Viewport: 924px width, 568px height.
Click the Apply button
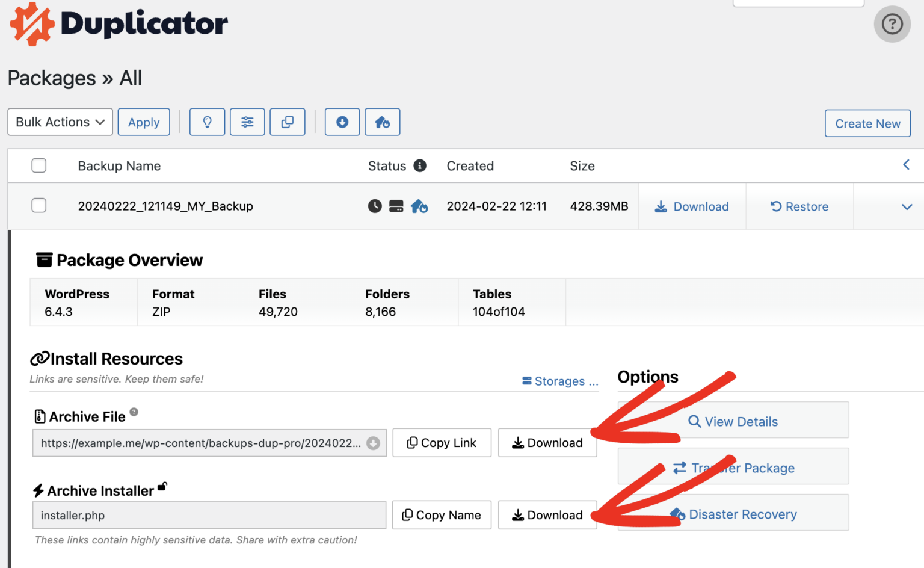click(144, 122)
